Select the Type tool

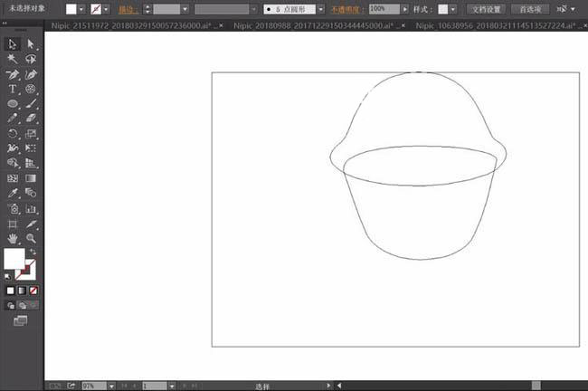tap(13, 89)
